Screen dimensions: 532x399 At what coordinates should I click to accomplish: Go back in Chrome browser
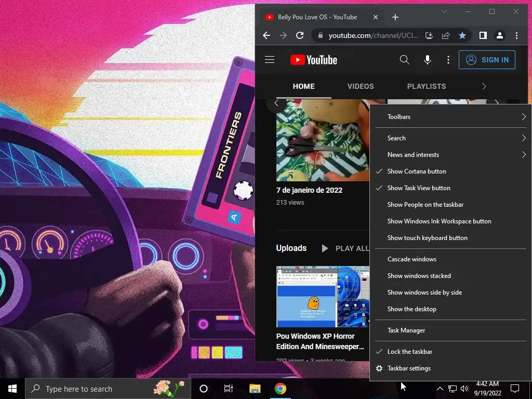pyautogui.click(x=267, y=35)
